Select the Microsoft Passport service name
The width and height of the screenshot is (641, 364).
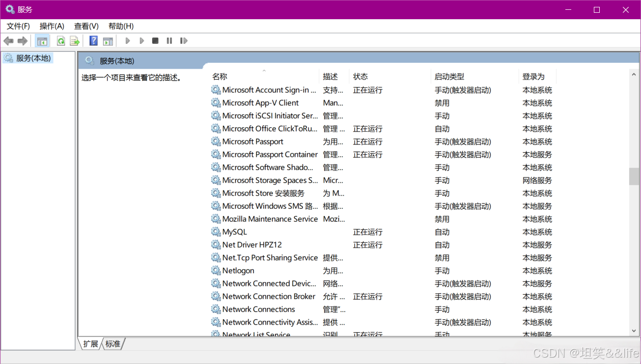pos(252,141)
